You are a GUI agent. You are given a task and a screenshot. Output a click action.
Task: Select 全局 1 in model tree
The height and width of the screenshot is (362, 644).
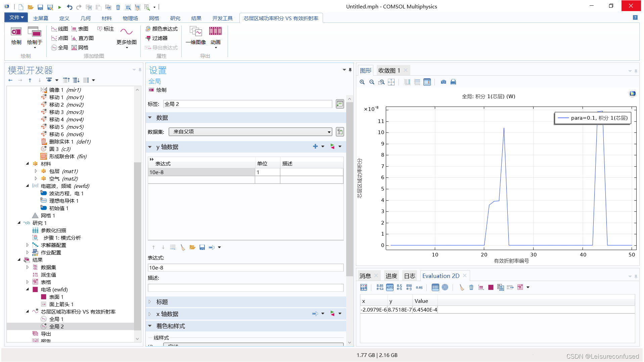click(56, 319)
